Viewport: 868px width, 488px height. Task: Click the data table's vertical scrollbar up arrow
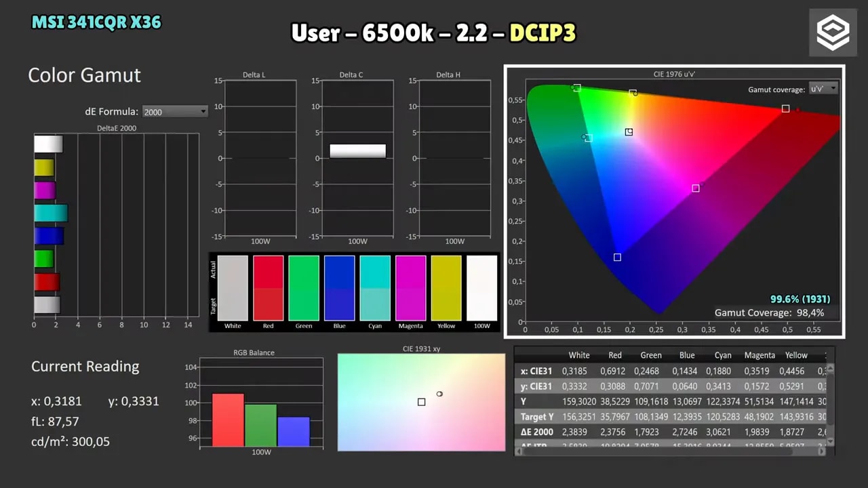831,368
